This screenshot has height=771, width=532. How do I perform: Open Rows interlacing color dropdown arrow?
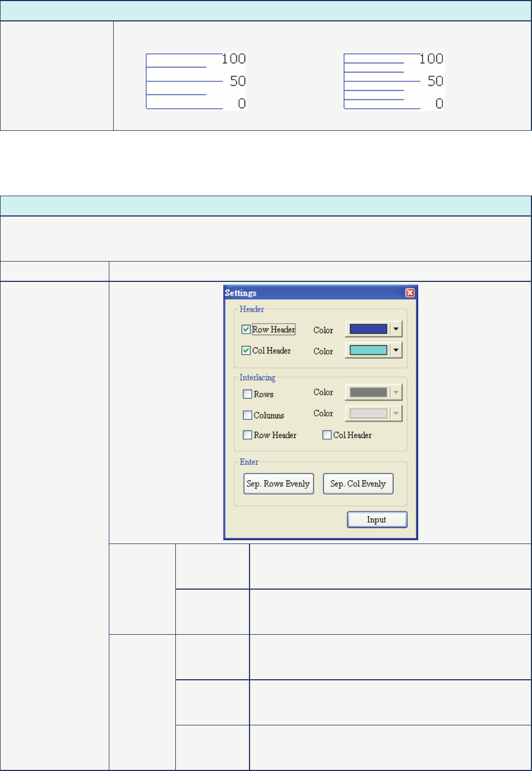396,392
